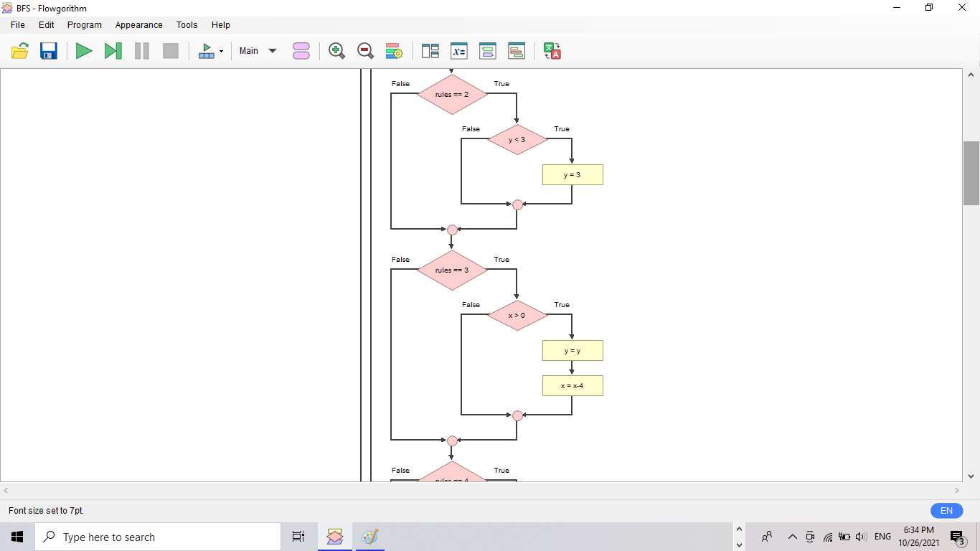Click the vertical scrollbar down arrow
980x551 pixels.
(x=971, y=476)
